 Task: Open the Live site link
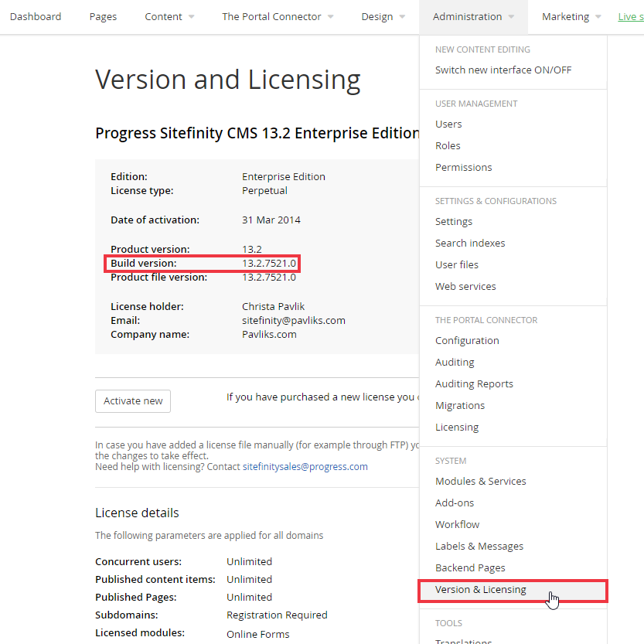coord(631,16)
